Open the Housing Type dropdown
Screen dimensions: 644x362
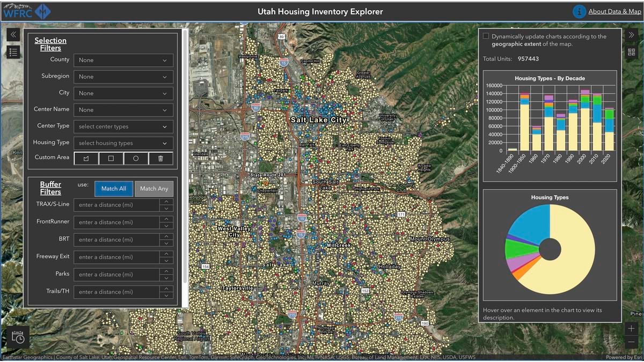tap(123, 143)
